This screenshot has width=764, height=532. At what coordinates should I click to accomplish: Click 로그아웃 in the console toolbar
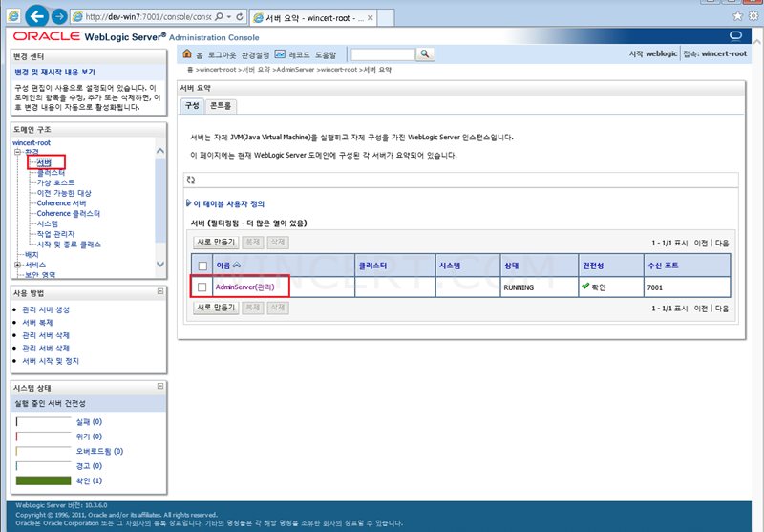(222, 55)
